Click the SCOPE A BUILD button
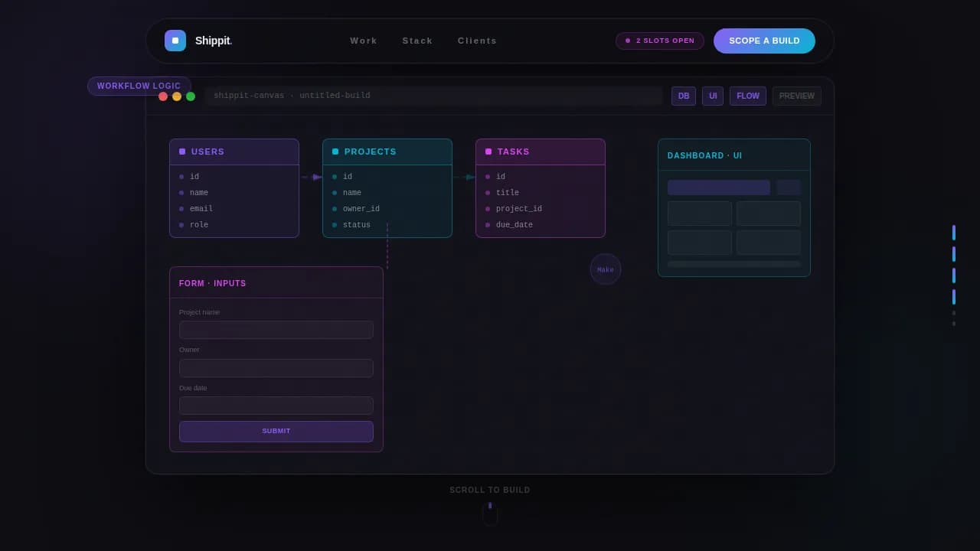Viewport: 980px width, 551px height. [x=764, y=41]
